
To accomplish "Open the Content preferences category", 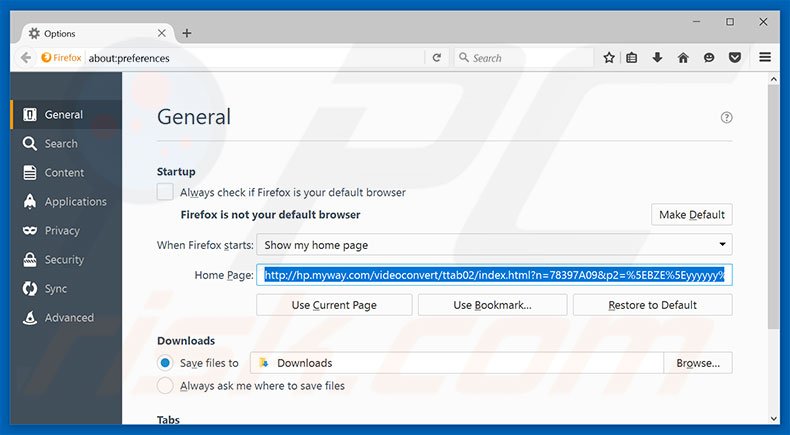I will pyautogui.click(x=66, y=172).
